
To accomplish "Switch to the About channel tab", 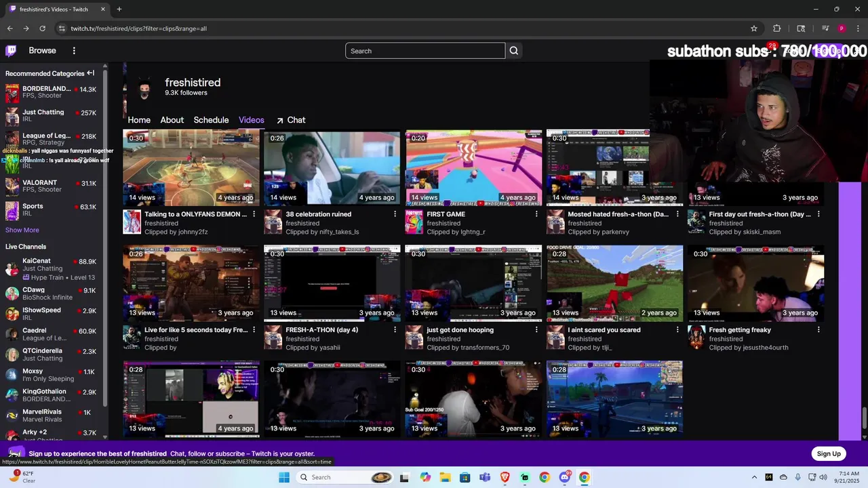I will point(172,120).
